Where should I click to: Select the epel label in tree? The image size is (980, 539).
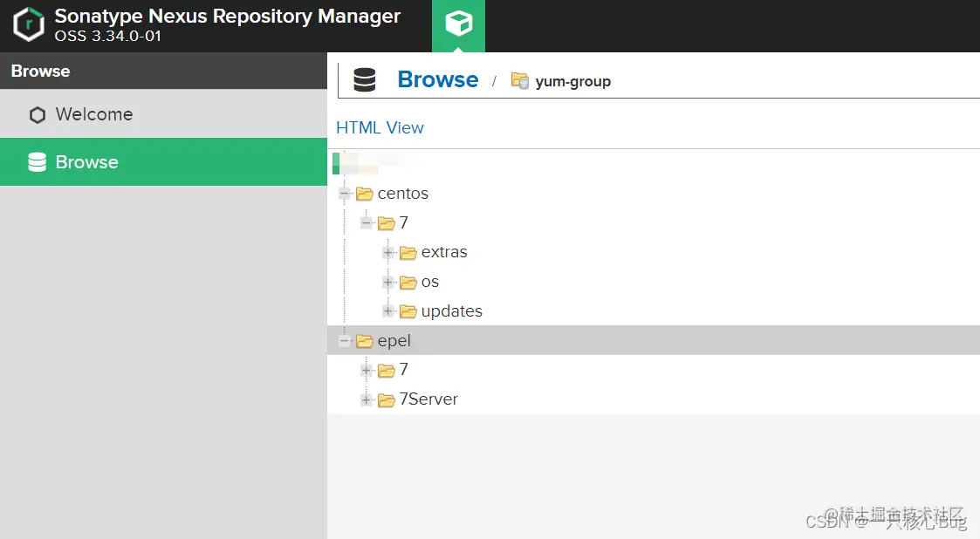click(x=394, y=342)
